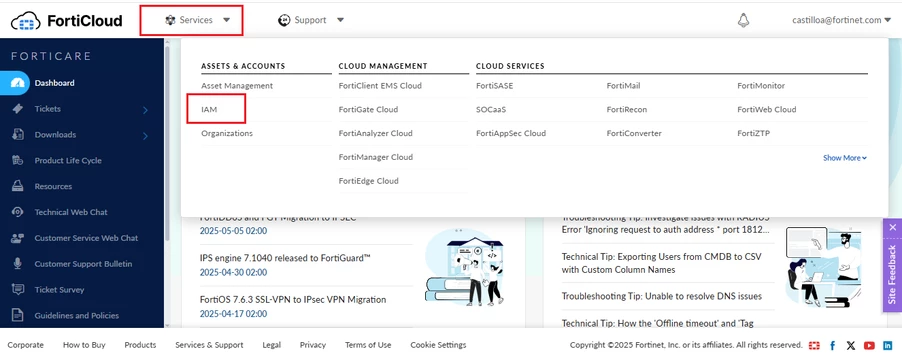Open FortiManager Cloud
This screenshot has height=364, width=902.
(376, 157)
